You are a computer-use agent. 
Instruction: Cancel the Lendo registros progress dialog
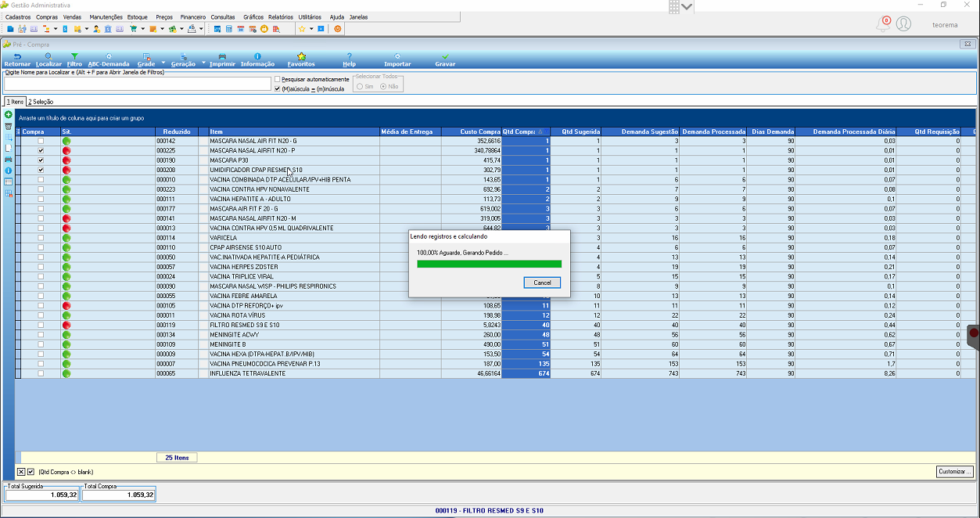coord(542,282)
